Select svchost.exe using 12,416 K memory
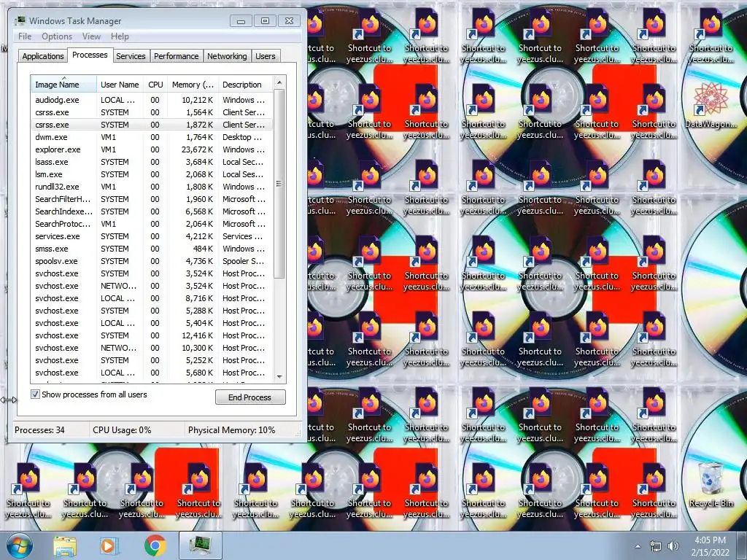The image size is (747, 560). (x=152, y=335)
